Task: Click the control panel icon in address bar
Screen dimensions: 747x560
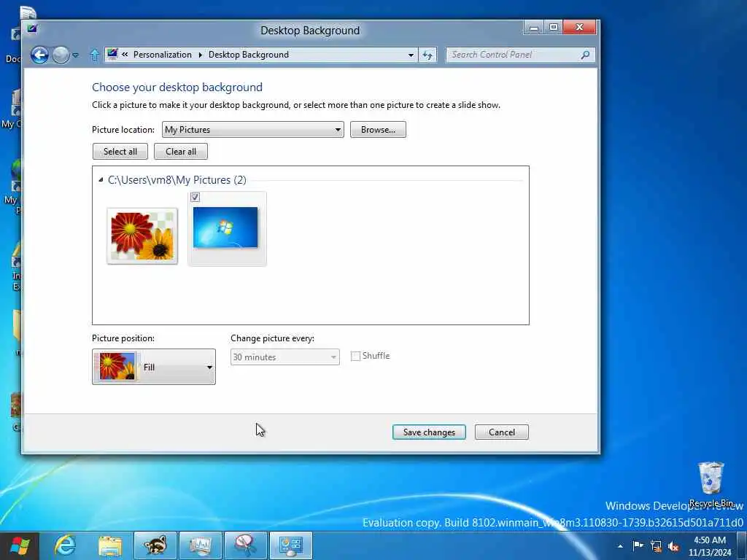Action: coord(112,54)
